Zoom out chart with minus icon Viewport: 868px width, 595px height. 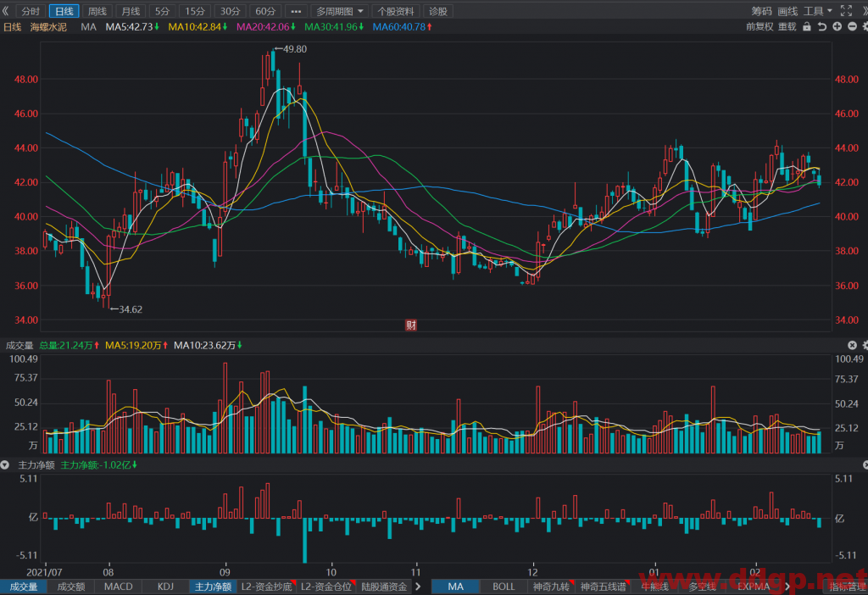[x=853, y=26]
